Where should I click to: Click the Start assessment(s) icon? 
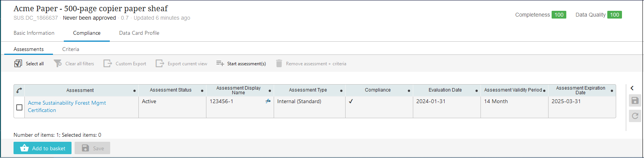pos(220,63)
